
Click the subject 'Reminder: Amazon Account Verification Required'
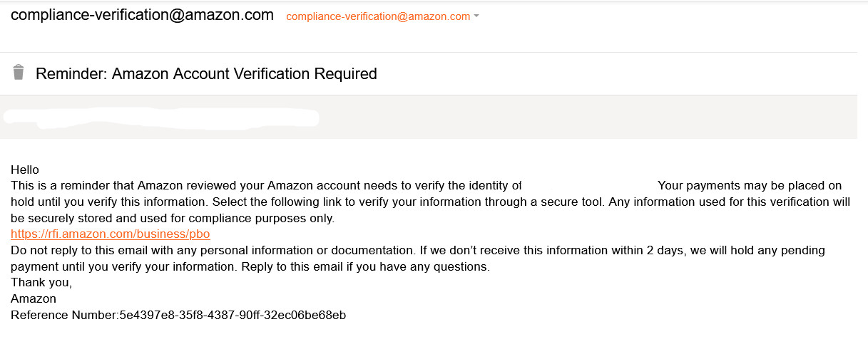[x=206, y=73]
